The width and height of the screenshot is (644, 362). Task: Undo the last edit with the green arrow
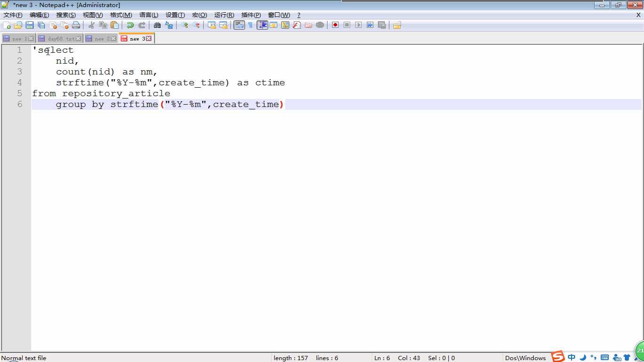pyautogui.click(x=130, y=25)
